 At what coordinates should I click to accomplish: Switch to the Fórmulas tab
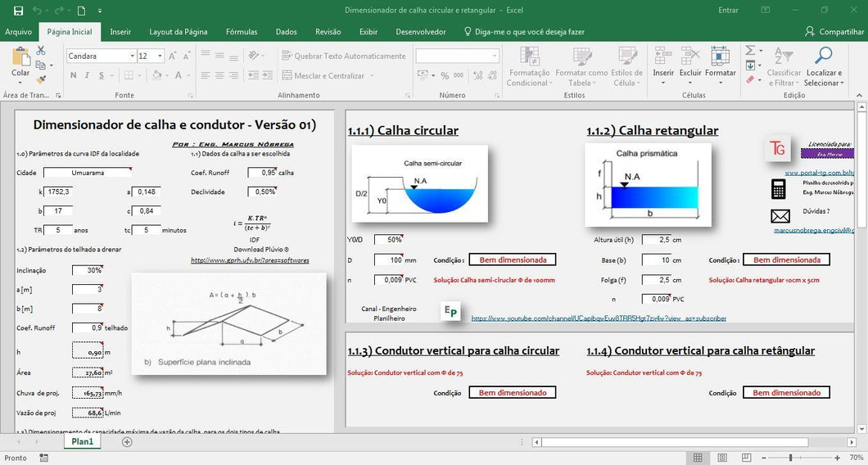pos(242,32)
